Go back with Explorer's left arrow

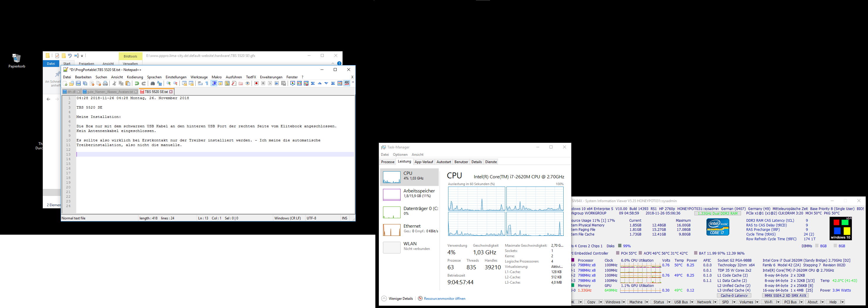[x=48, y=99]
